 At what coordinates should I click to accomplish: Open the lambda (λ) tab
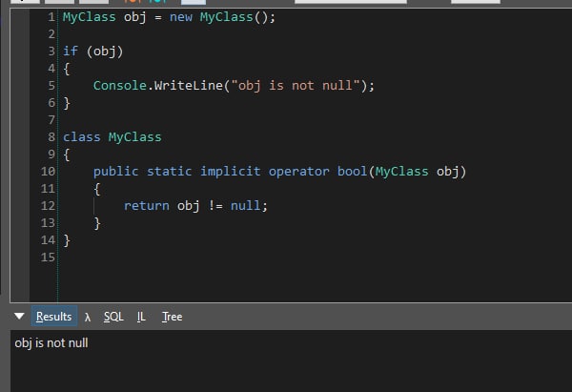(87, 317)
